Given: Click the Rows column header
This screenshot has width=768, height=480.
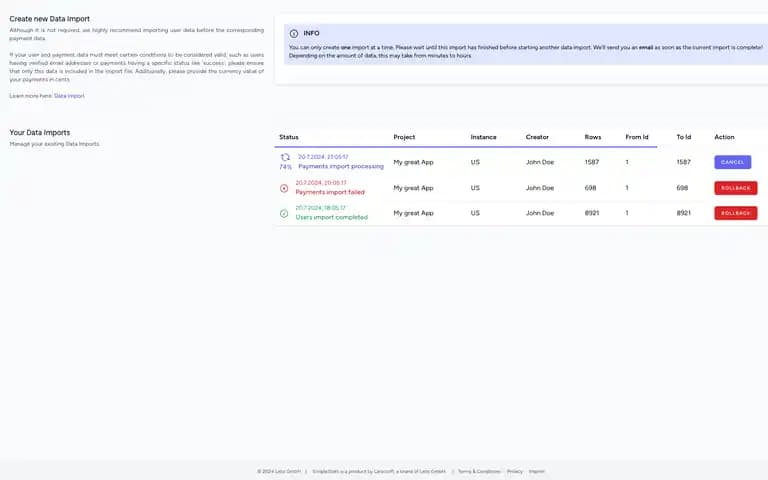Looking at the screenshot, I should pyautogui.click(x=593, y=137).
